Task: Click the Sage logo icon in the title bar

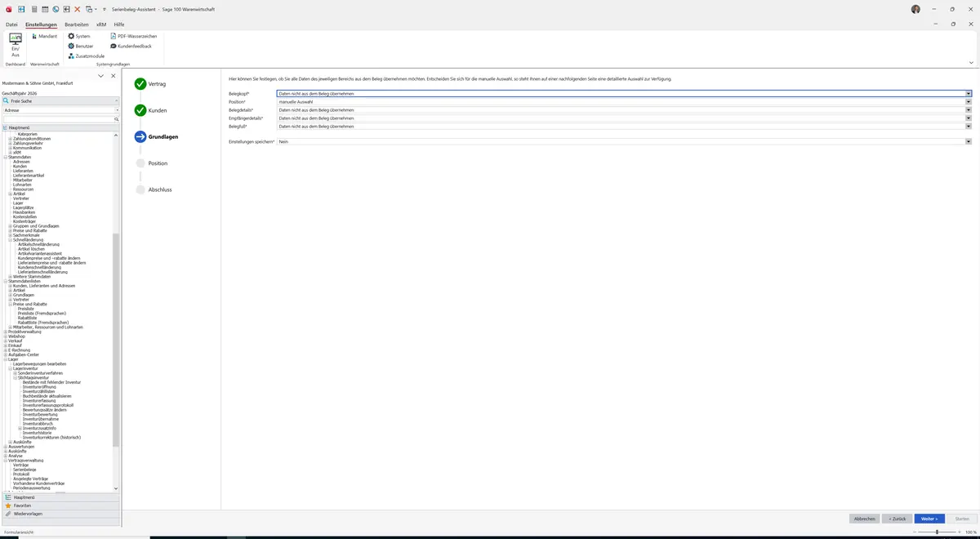Action: 7,9
